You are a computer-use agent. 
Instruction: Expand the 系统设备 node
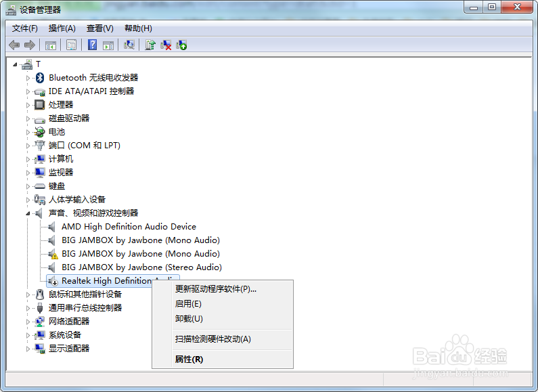[28, 335]
